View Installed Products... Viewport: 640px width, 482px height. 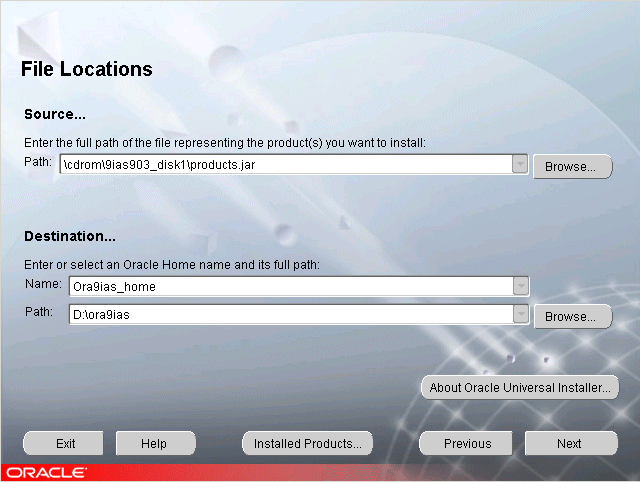(307, 443)
